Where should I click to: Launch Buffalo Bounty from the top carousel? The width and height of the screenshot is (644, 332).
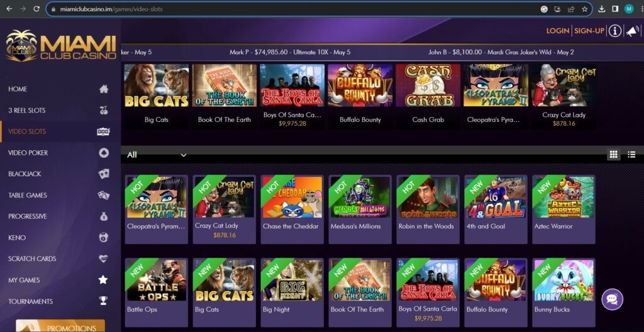click(x=360, y=86)
